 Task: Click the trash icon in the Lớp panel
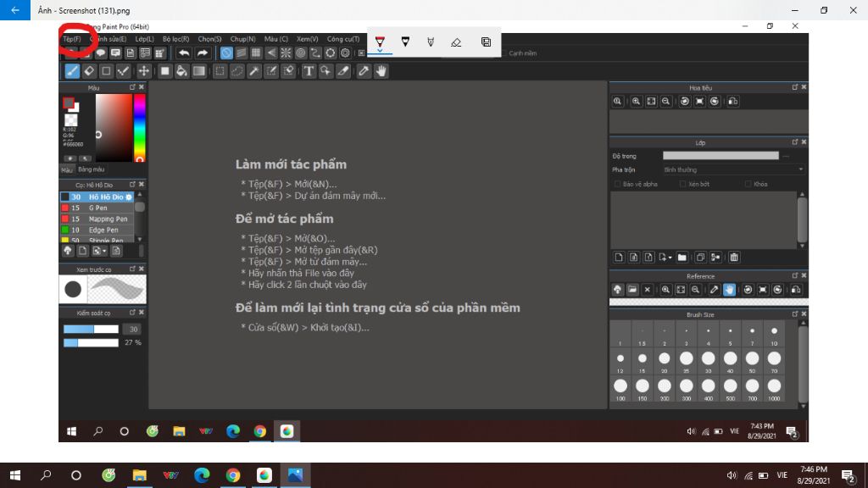734,258
